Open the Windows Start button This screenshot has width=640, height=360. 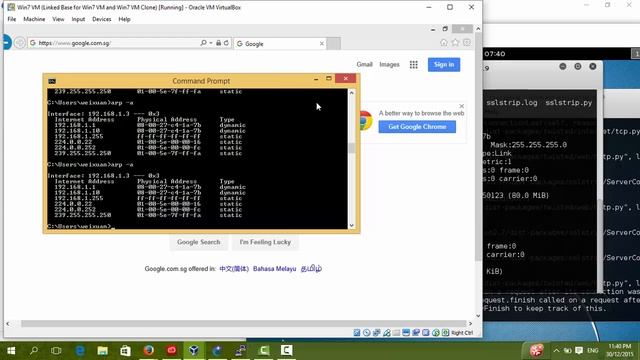11,351
